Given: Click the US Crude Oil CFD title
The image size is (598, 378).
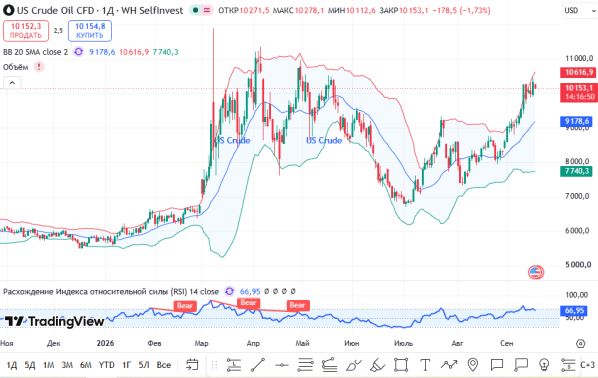Looking at the screenshot, I should point(100,10).
